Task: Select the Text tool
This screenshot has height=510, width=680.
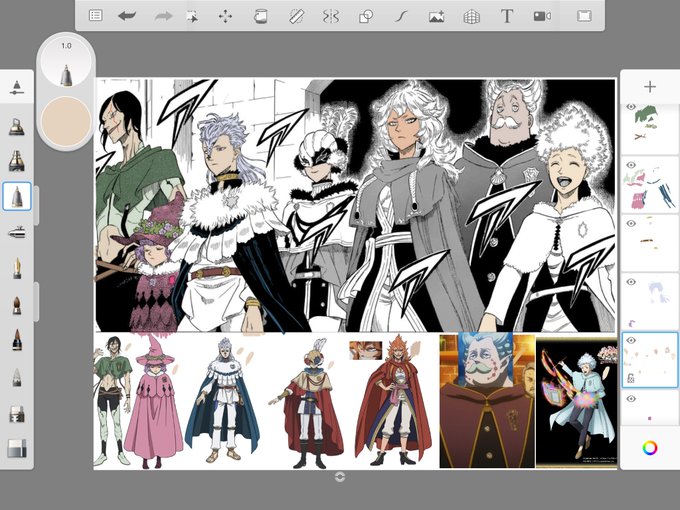Action: click(507, 16)
